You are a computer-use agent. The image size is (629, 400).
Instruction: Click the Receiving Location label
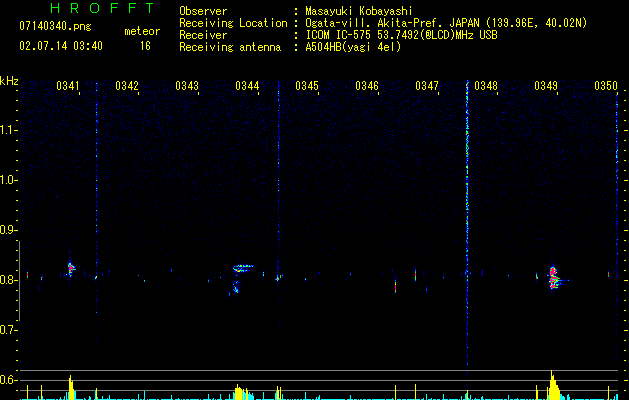[233, 23]
